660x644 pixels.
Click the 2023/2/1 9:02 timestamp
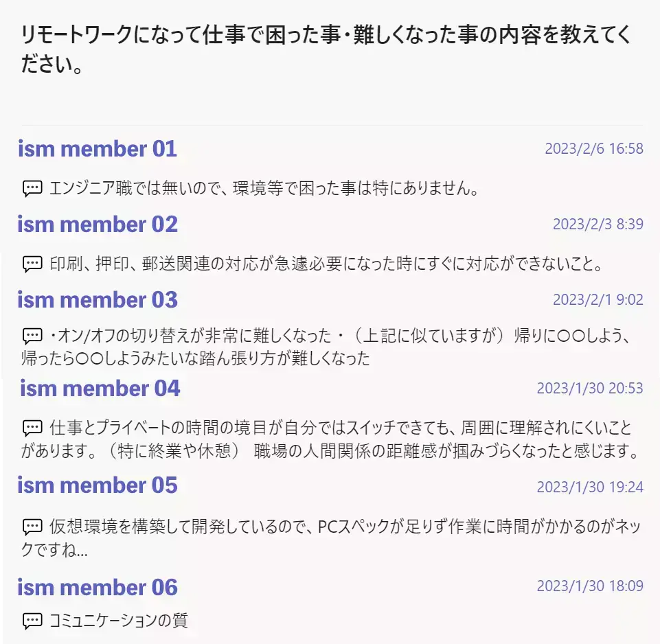coord(598,299)
